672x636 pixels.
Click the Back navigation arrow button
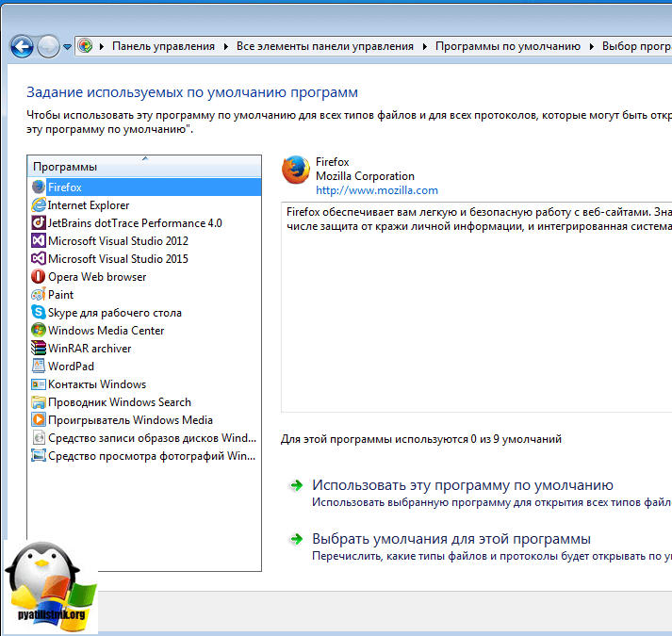pyautogui.click(x=22, y=46)
